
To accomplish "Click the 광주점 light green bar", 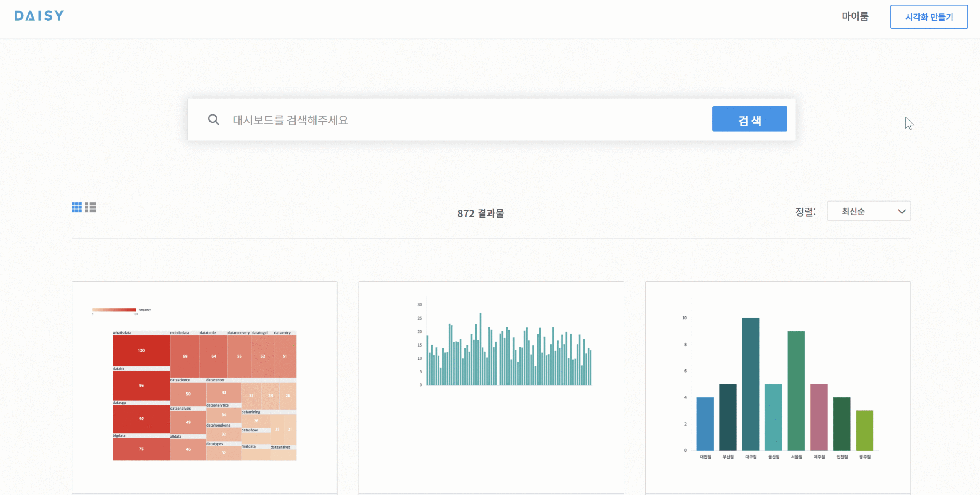I will 864,430.
